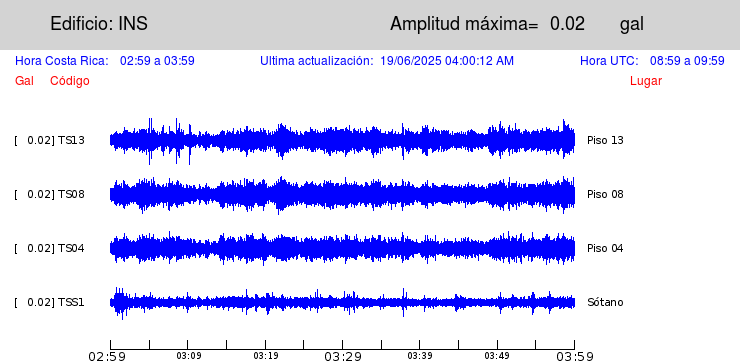Click the TS04 waveform trace

(x=342, y=248)
